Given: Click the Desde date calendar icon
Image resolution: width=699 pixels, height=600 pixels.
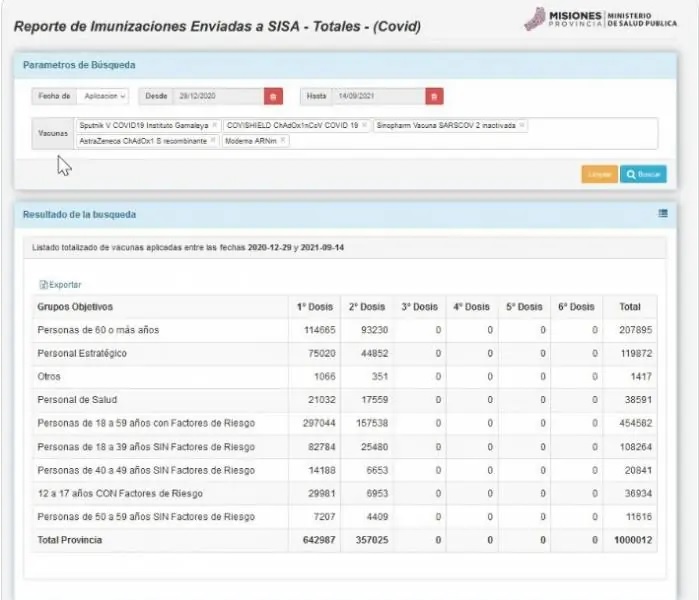Looking at the screenshot, I should tap(273, 96).
